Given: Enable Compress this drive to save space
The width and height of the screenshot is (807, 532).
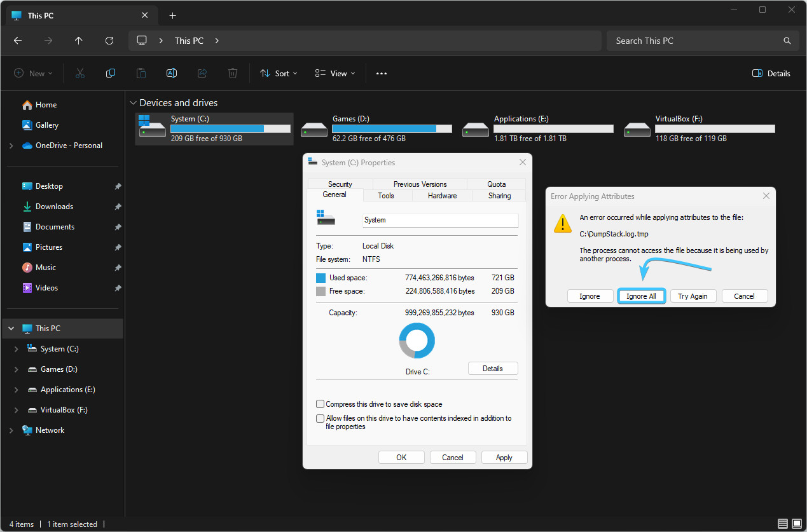Looking at the screenshot, I should (x=321, y=404).
